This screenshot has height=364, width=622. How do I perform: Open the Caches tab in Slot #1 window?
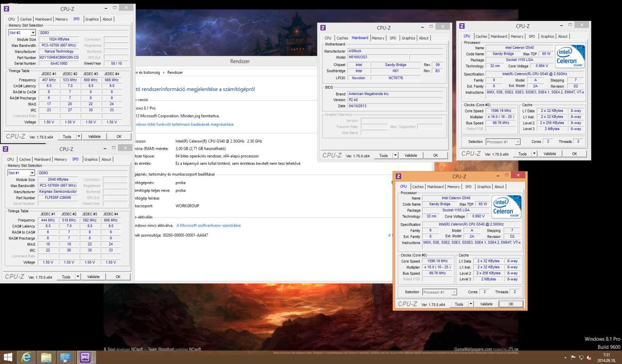(x=25, y=159)
